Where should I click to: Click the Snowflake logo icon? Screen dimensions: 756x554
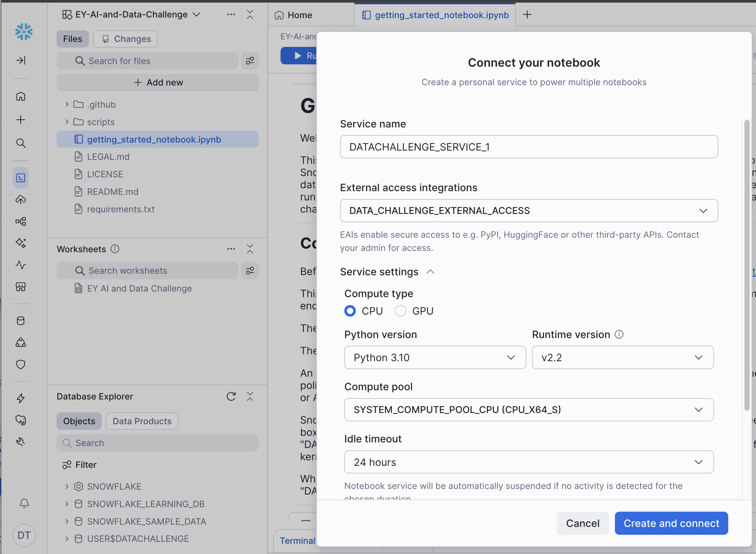point(24,32)
